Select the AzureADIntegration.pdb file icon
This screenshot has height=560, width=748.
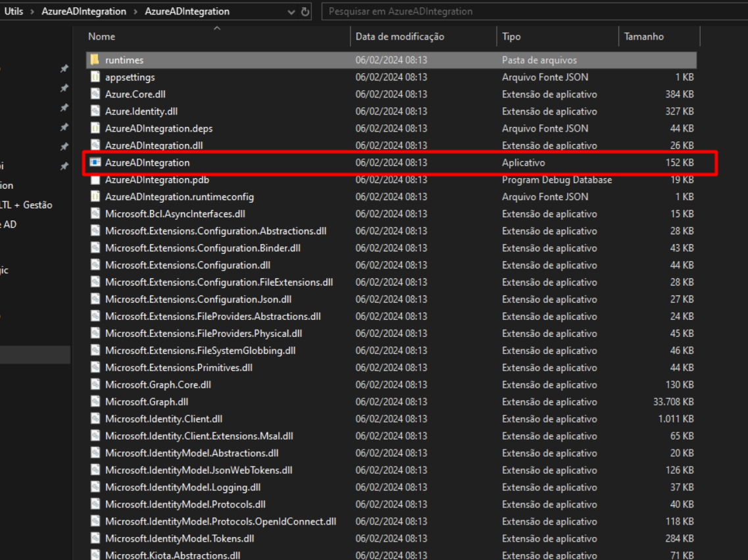tap(95, 180)
